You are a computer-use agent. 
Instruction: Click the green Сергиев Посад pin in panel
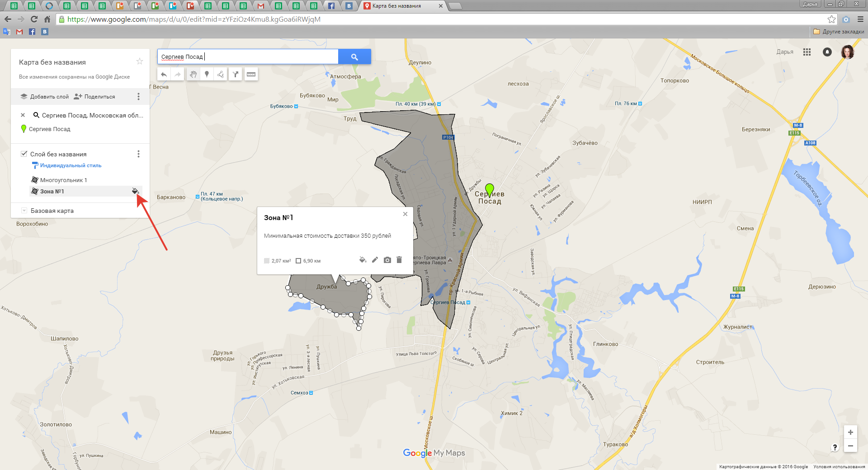point(24,129)
